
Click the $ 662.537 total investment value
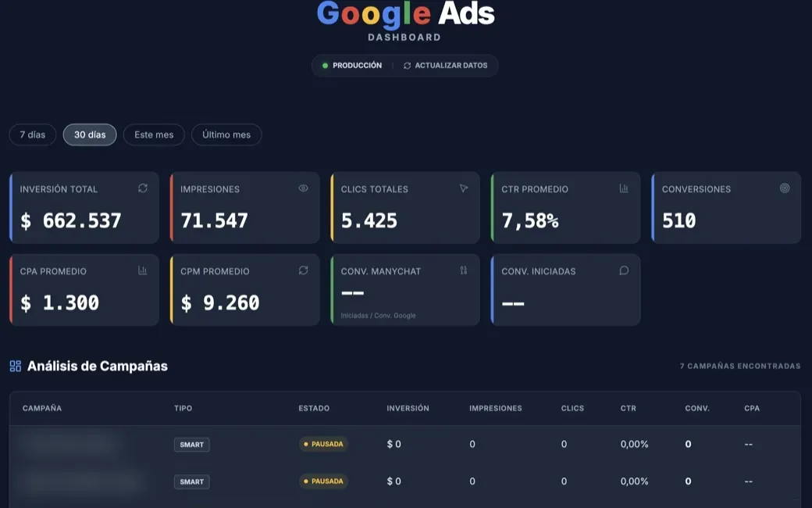pyautogui.click(x=71, y=221)
